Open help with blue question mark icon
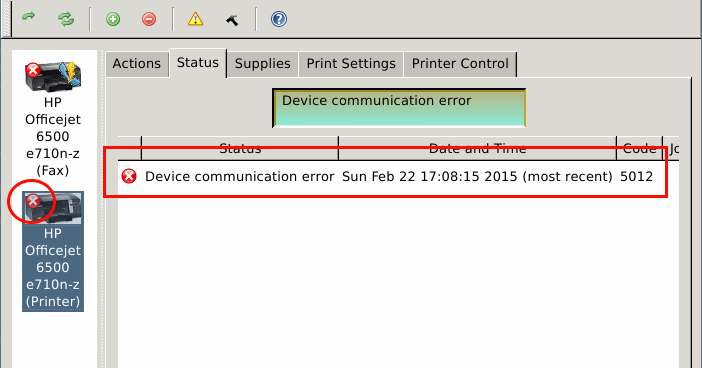 tap(278, 19)
